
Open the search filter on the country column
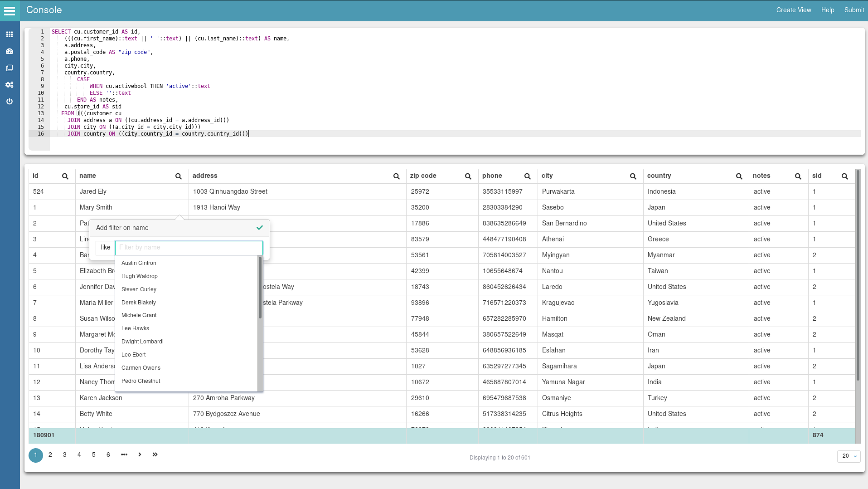pyautogui.click(x=738, y=176)
